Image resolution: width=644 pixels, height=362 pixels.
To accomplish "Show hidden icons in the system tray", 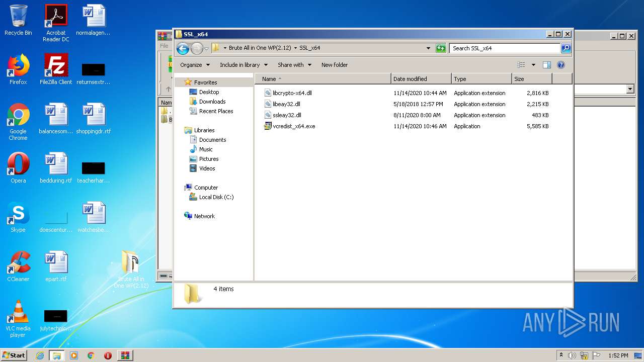I will click(x=561, y=355).
